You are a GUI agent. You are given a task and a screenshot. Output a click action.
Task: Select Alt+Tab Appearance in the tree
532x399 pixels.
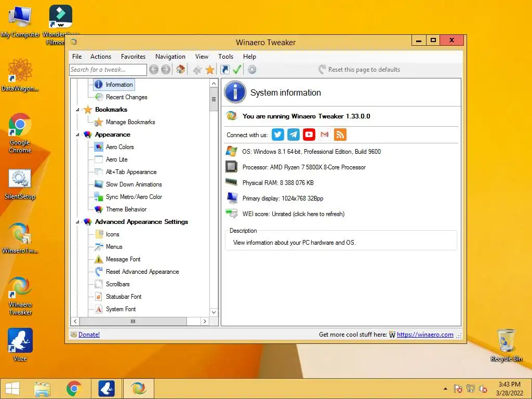(x=131, y=172)
